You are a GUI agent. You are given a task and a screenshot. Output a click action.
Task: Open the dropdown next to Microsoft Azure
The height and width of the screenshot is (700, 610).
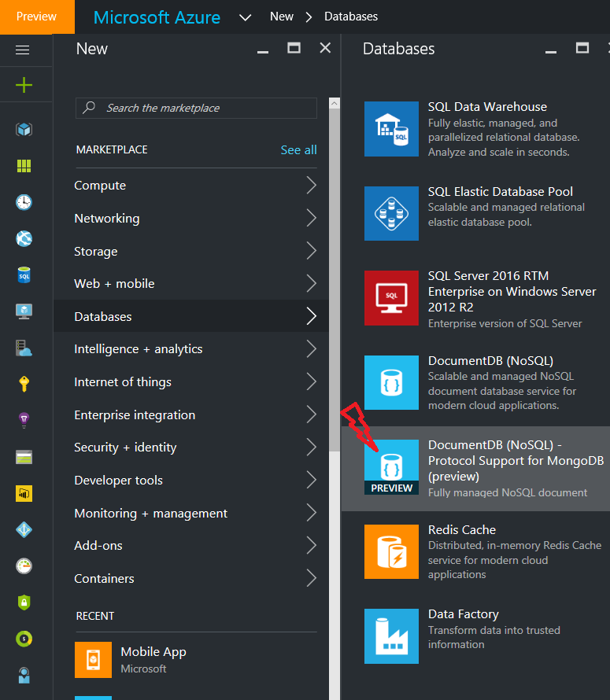[x=245, y=18]
